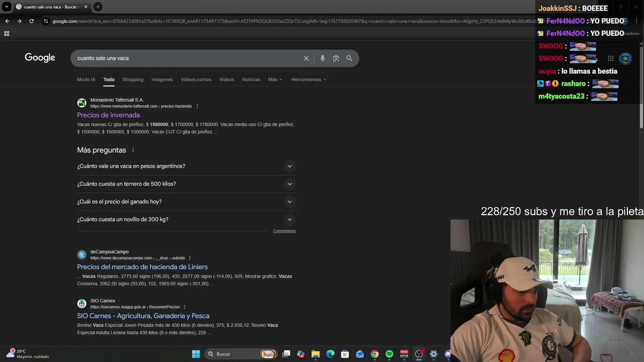Click the deCampoaCampo site favicon

(82, 255)
